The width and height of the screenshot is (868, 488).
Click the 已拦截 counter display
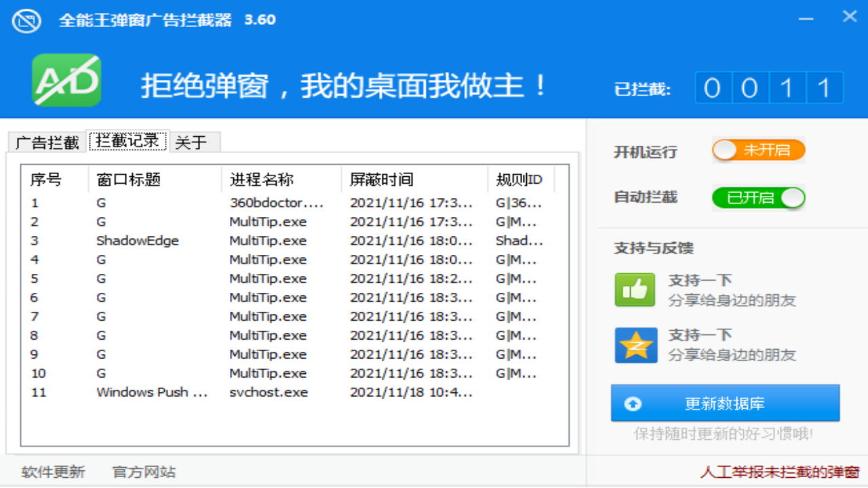pos(770,88)
